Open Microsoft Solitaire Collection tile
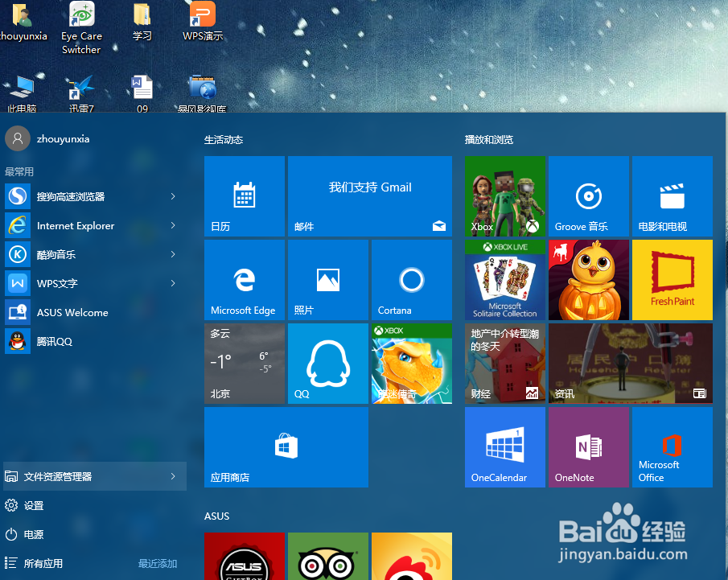This screenshot has width=728, height=580. (x=504, y=280)
